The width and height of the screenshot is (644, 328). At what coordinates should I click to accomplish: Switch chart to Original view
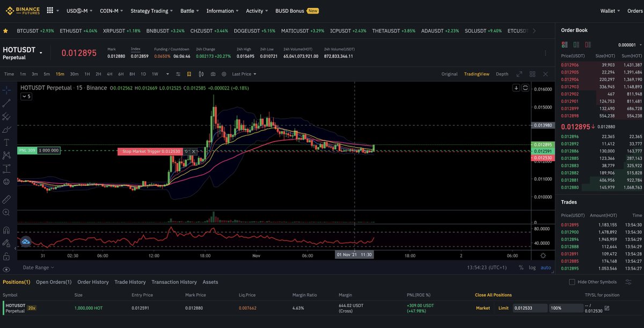(449, 74)
